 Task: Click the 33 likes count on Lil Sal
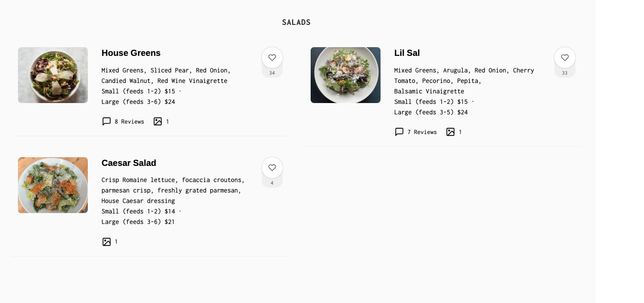tap(565, 73)
